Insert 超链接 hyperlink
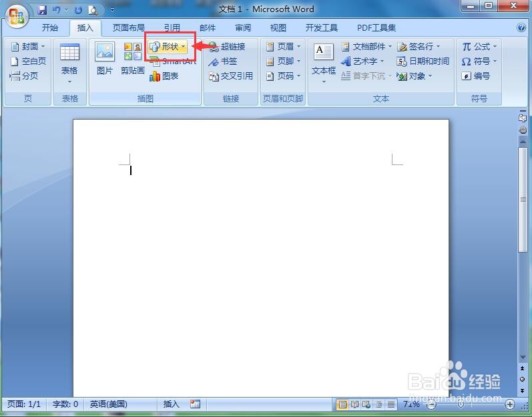This screenshot has height=417, width=532. pyautogui.click(x=227, y=47)
